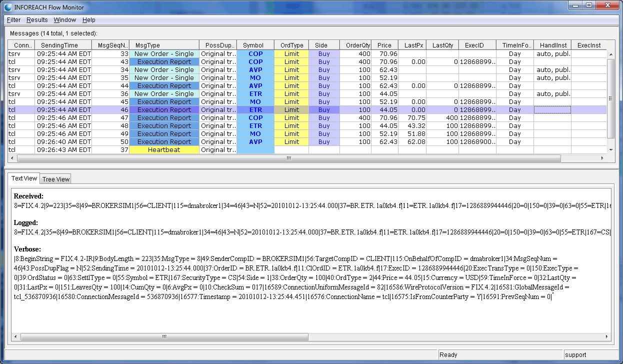Open the Results menu
This screenshot has width=623, height=364.
click(37, 20)
